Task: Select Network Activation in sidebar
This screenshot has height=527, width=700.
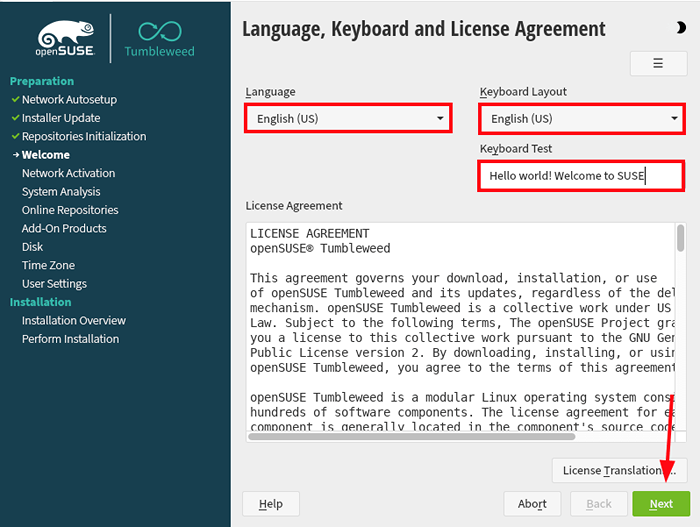Action: coord(68,173)
